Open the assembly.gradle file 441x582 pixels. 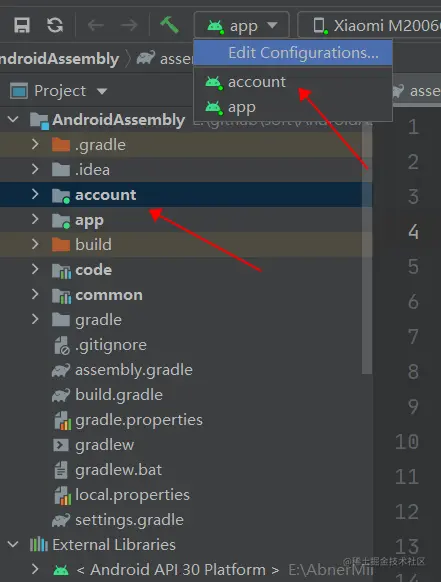(x=134, y=370)
